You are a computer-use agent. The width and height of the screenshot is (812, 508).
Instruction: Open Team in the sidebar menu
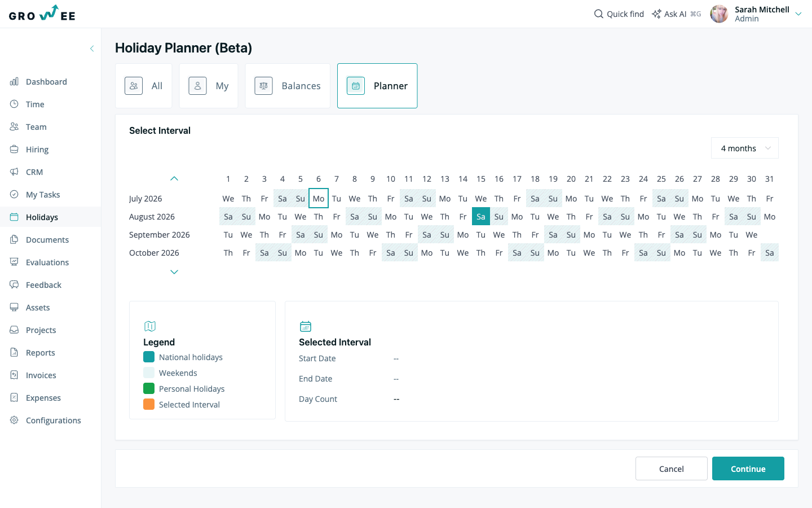point(51,127)
